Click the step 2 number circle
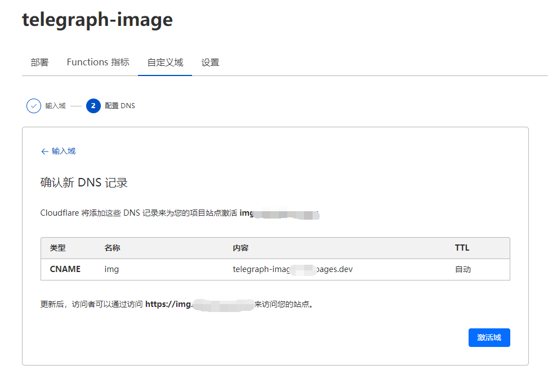Viewport: 548px width, 392px height. coord(93,106)
